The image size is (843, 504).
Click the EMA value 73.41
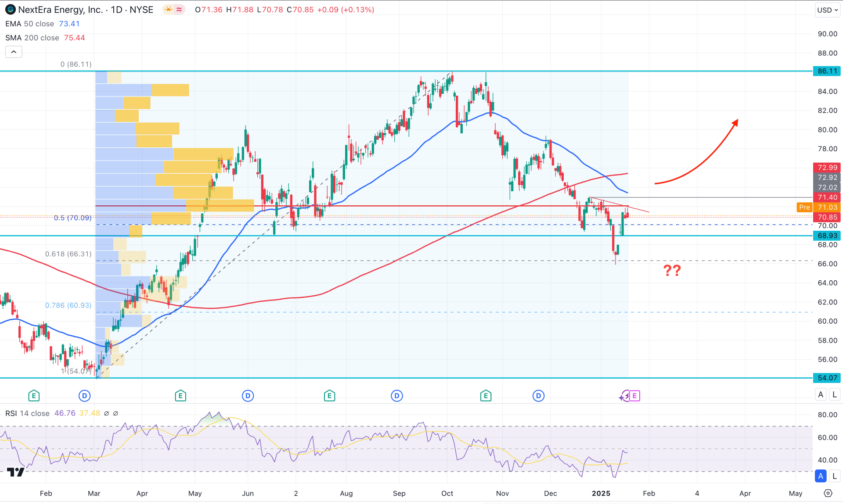[69, 24]
